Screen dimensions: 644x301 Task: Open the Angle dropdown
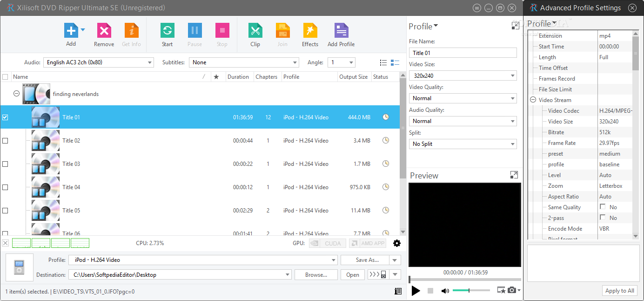[x=341, y=62]
